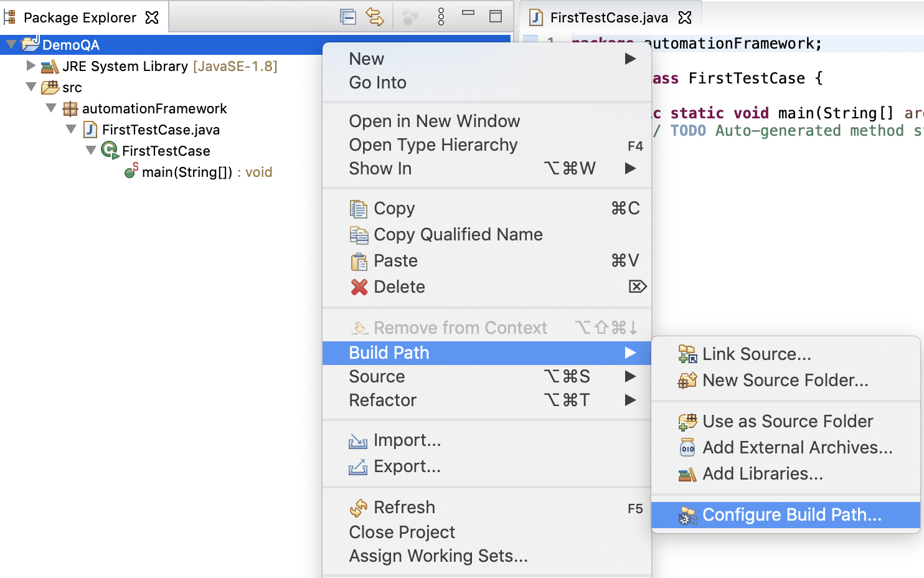924x578 pixels.
Task: Click the FirstTestCase class name in editor
Action: click(747, 78)
